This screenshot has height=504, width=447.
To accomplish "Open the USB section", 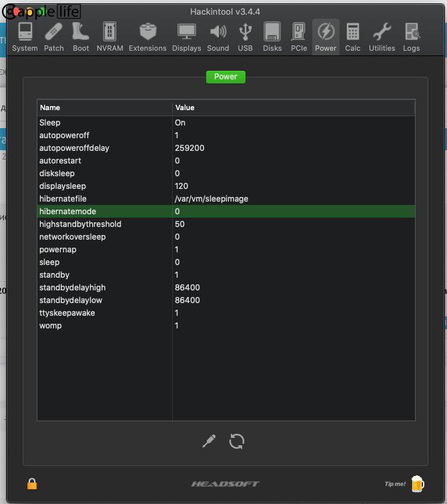I will (246, 37).
